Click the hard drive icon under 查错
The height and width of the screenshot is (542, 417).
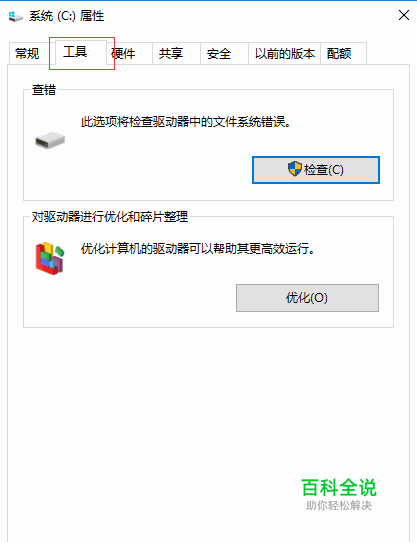(x=50, y=140)
